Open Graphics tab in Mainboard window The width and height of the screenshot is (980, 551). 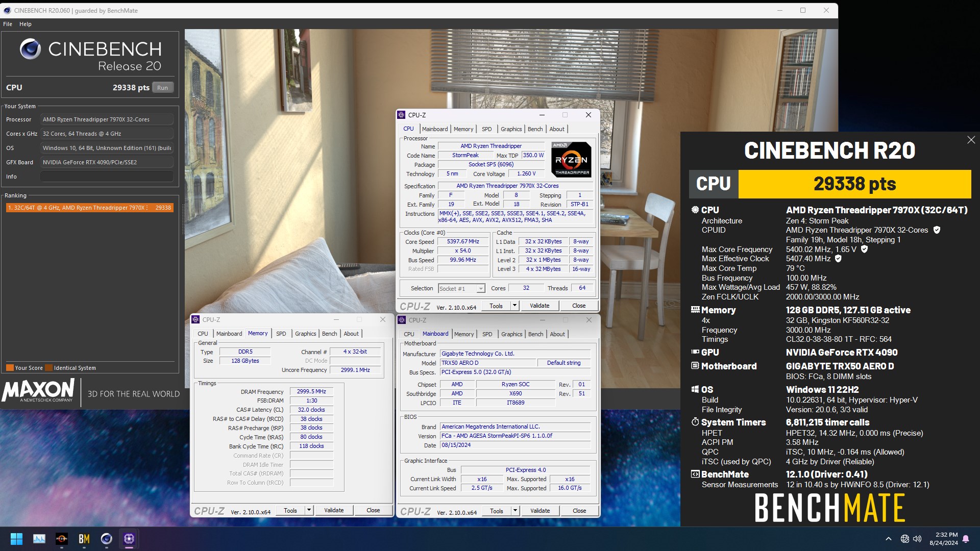(x=511, y=334)
